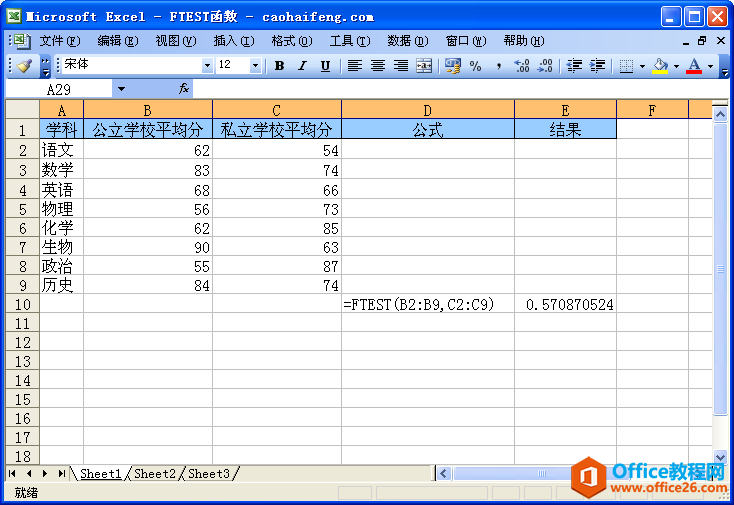This screenshot has width=734, height=505.
Task: Open font color dropdown arrow
Action: 711,66
